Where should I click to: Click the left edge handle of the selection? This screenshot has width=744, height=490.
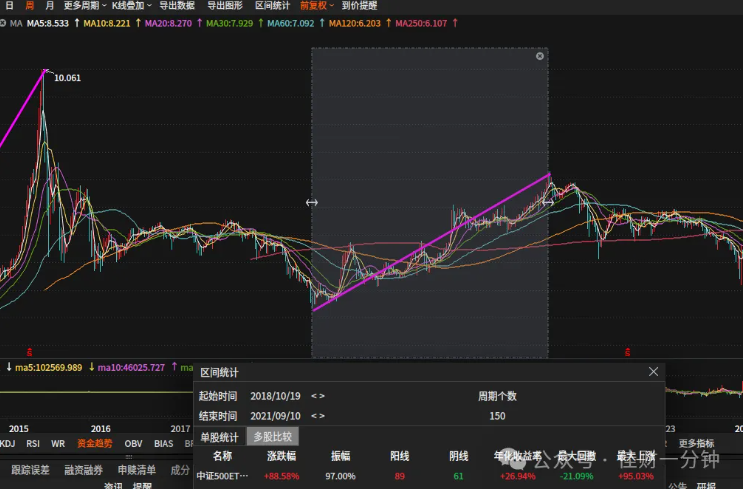pyautogui.click(x=312, y=203)
